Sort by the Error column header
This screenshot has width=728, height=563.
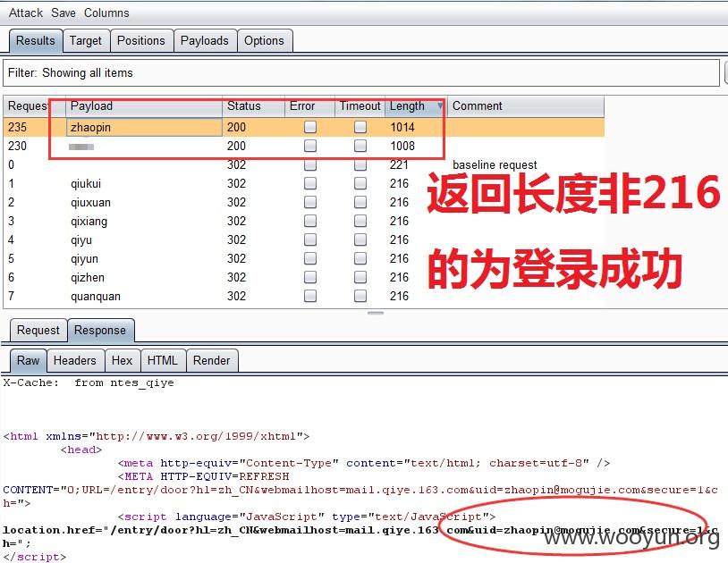point(309,106)
